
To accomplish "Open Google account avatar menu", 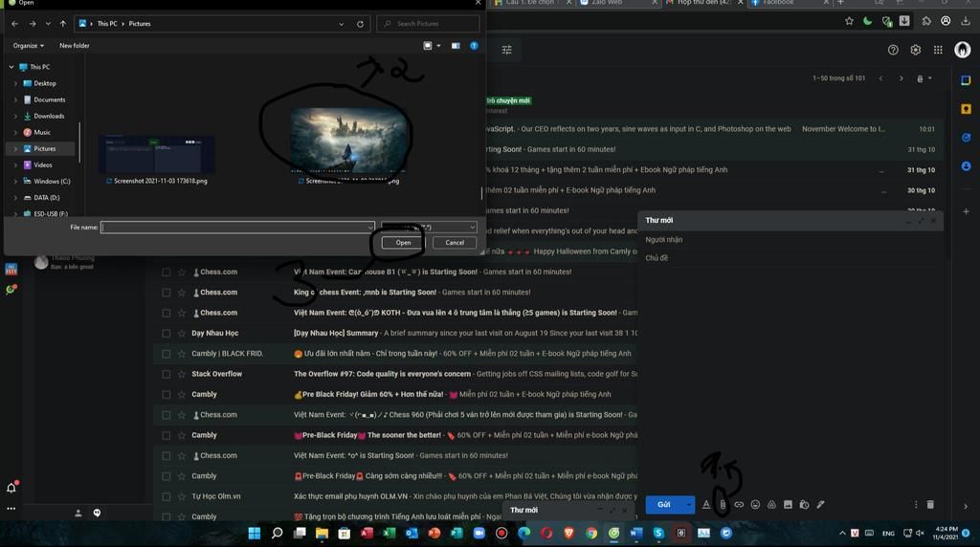I will coord(963,50).
